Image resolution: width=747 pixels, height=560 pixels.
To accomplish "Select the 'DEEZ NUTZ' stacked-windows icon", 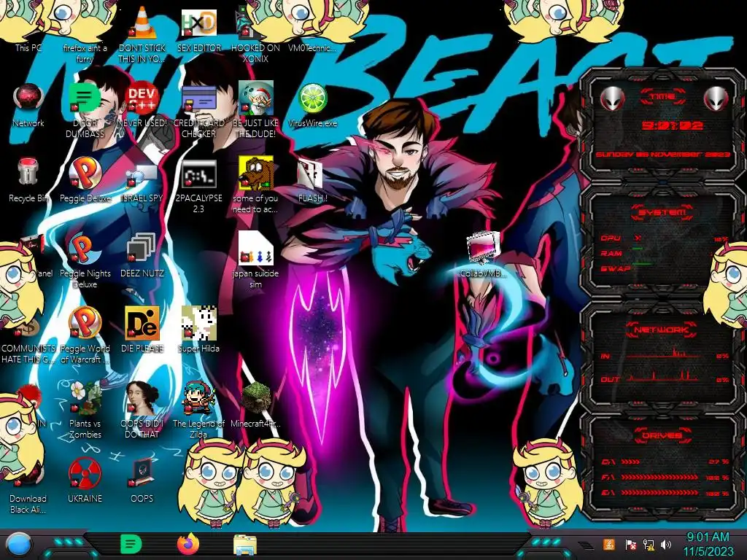I will (142, 256).
